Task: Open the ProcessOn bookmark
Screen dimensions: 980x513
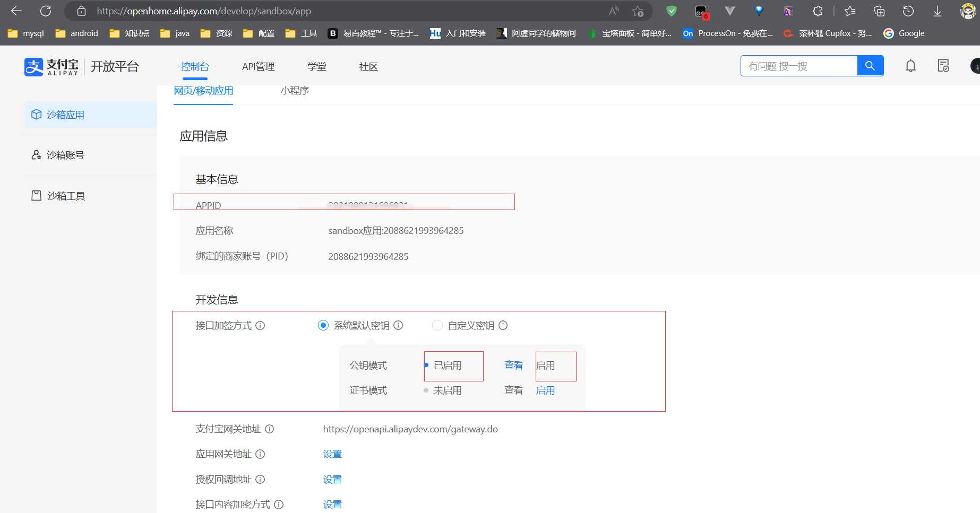Action: click(x=728, y=33)
